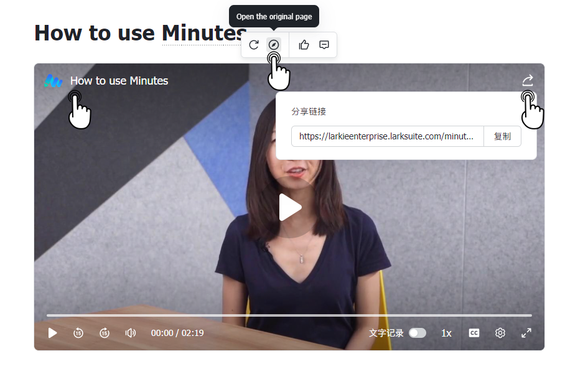Click the refresh icon in floating toolbar
Image resolution: width=588 pixels, height=387 pixels.
tap(254, 45)
